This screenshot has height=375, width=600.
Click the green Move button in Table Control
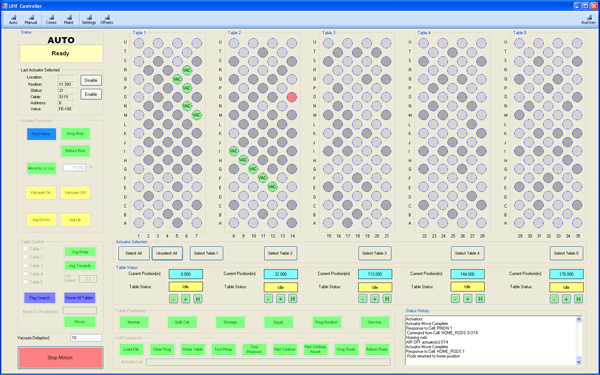click(x=80, y=322)
